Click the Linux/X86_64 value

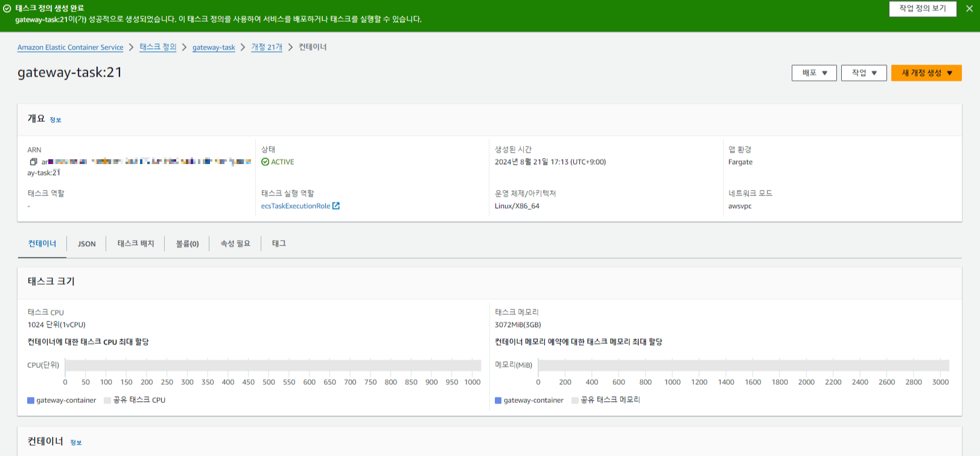(517, 206)
